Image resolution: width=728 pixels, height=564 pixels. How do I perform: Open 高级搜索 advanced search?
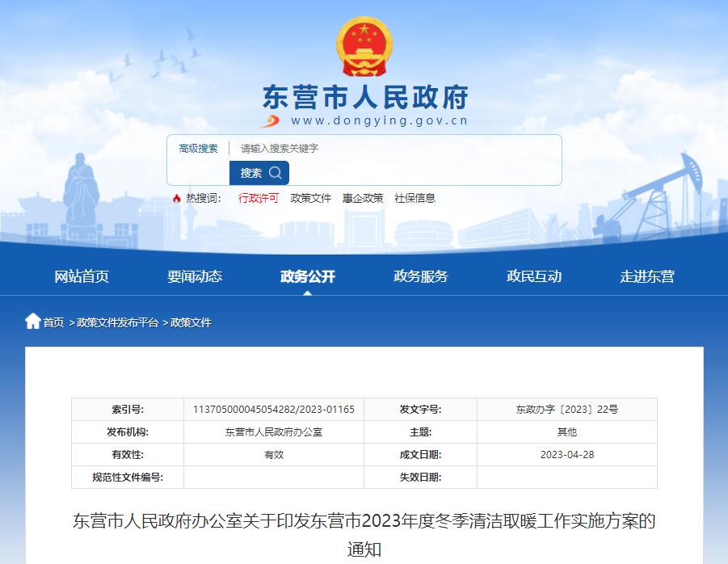point(198,149)
